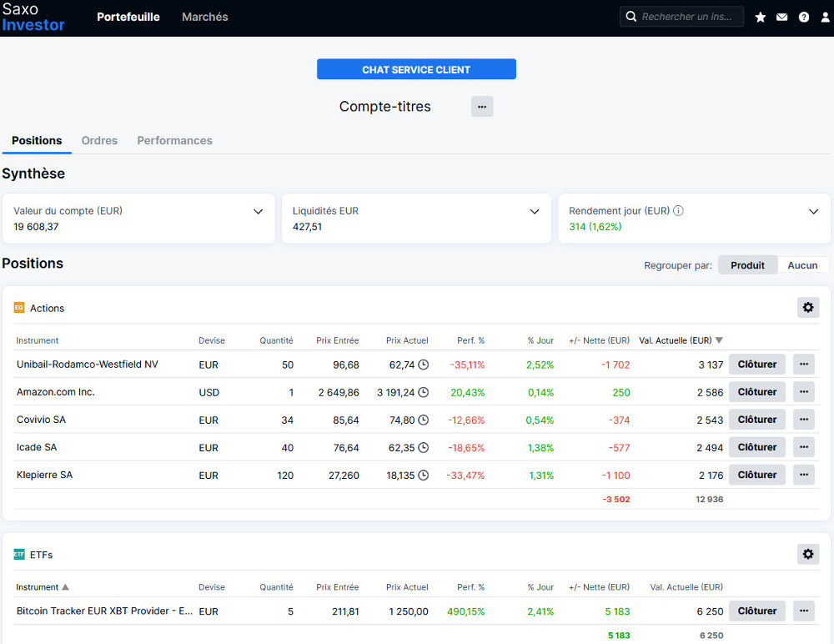Open Bitcoin Tracker EUR XBT Provider instrument

click(x=104, y=611)
